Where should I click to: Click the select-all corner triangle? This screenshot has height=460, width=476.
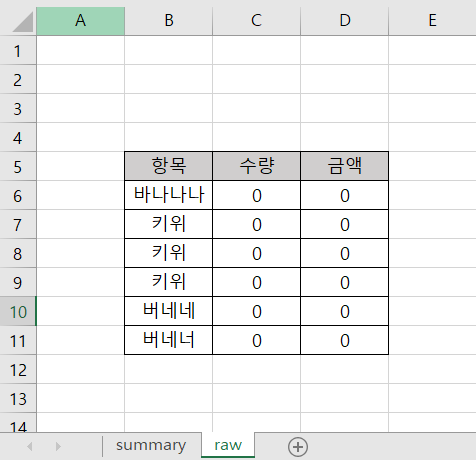coord(23,22)
